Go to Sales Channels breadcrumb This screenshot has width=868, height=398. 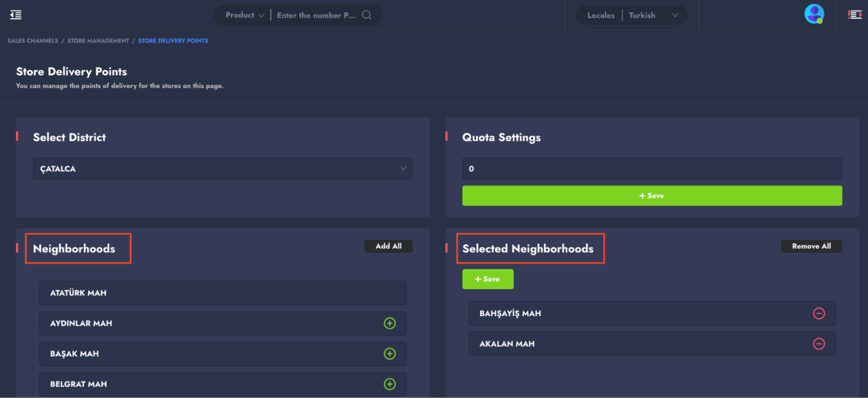pos(33,41)
